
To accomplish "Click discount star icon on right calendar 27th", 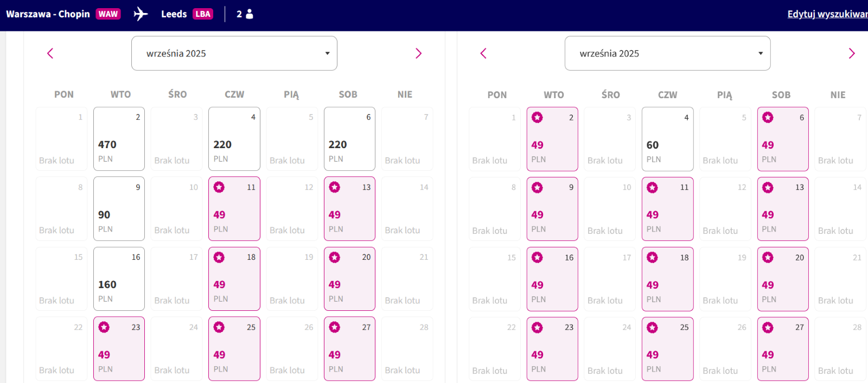I will tap(768, 327).
